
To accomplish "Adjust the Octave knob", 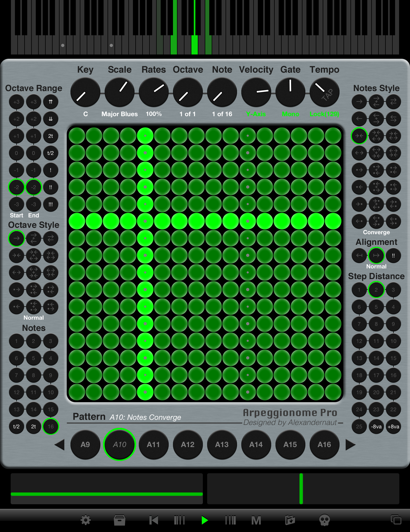I will coord(188,92).
